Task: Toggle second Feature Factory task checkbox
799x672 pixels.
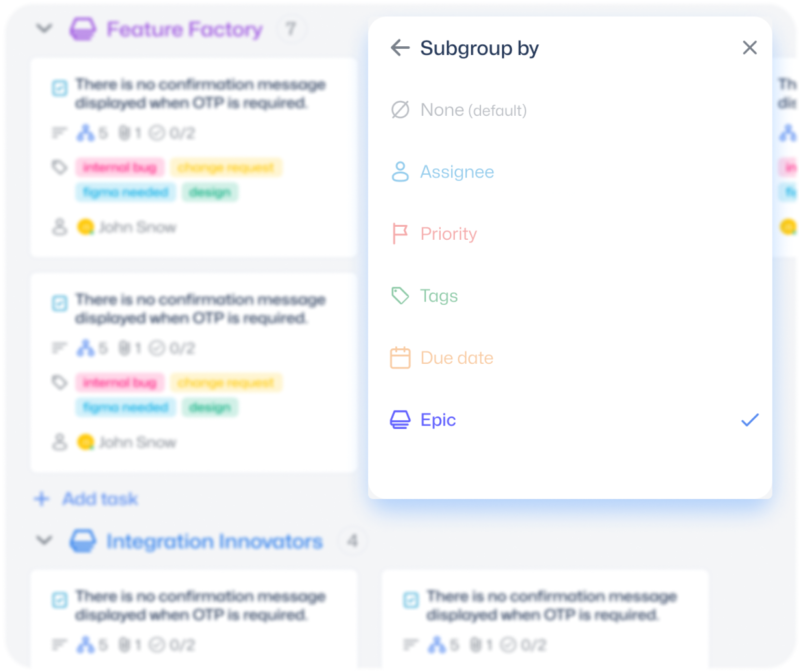Action: pos(60,303)
